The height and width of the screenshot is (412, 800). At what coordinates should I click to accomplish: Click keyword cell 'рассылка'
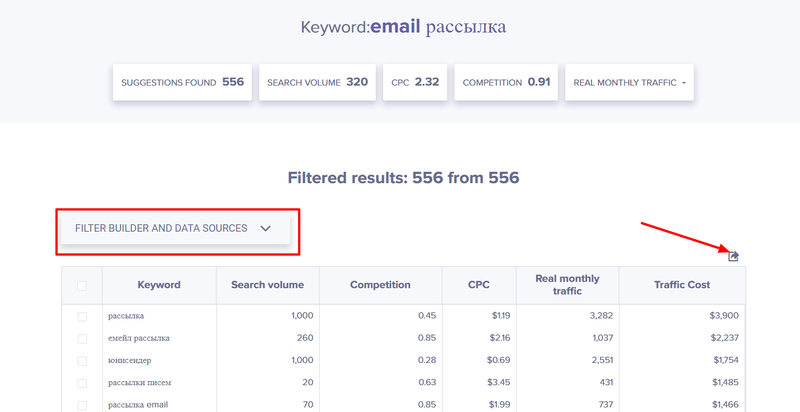[x=126, y=316]
